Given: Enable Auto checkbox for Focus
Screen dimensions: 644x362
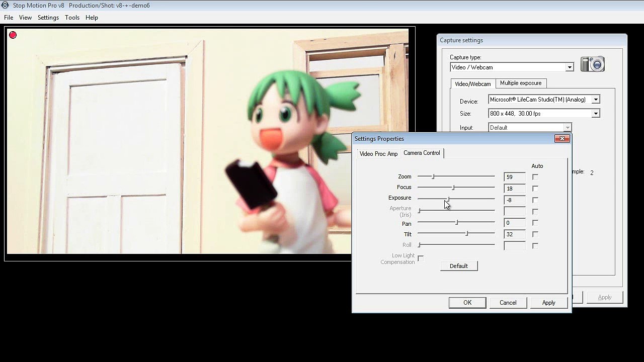Looking at the screenshot, I should pyautogui.click(x=535, y=189).
